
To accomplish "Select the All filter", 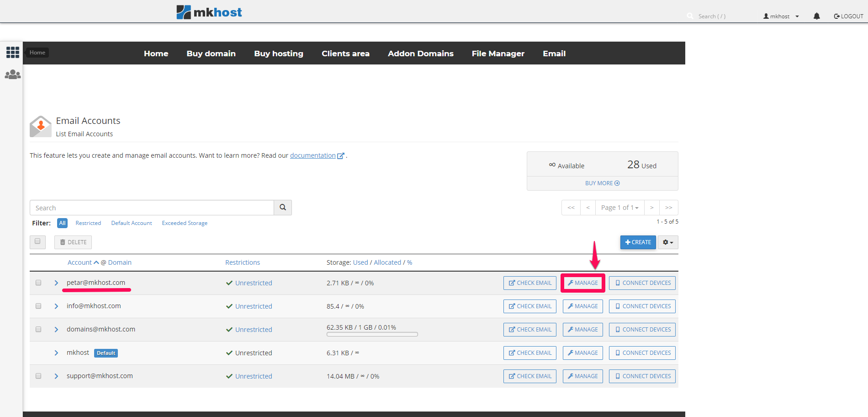I will (63, 223).
